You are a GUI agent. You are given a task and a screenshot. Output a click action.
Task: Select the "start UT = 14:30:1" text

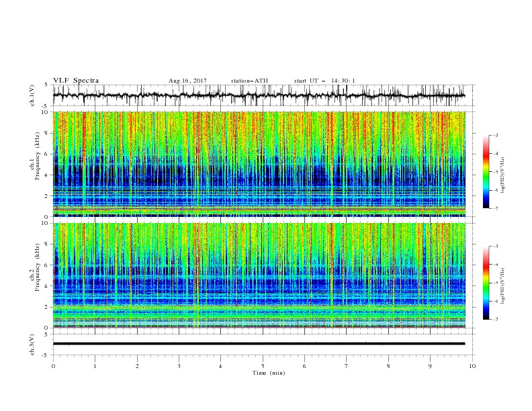point(324,81)
